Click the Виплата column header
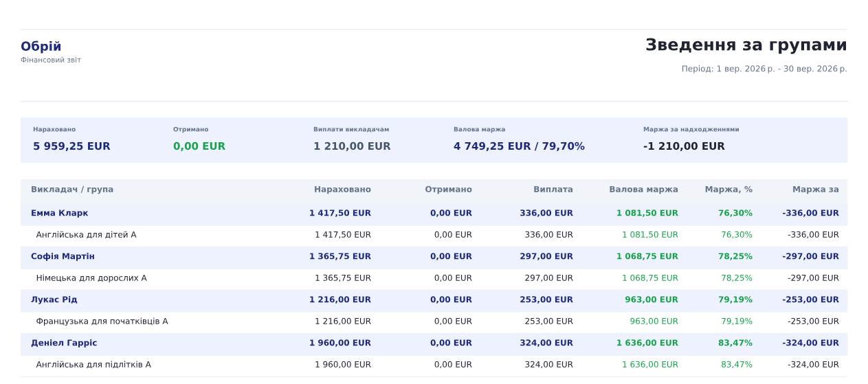Screen dimensions: 868x384 pyautogui.click(x=553, y=190)
